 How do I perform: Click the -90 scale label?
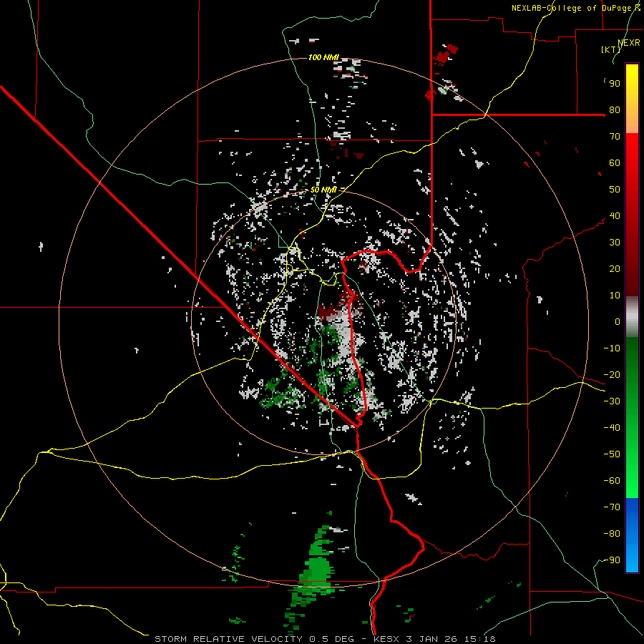tap(612, 560)
